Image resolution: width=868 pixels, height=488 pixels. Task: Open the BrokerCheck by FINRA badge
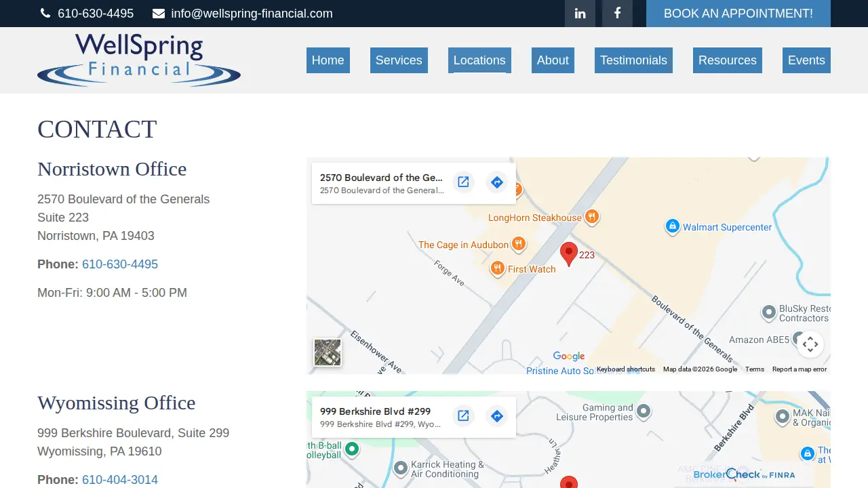pyautogui.click(x=744, y=474)
